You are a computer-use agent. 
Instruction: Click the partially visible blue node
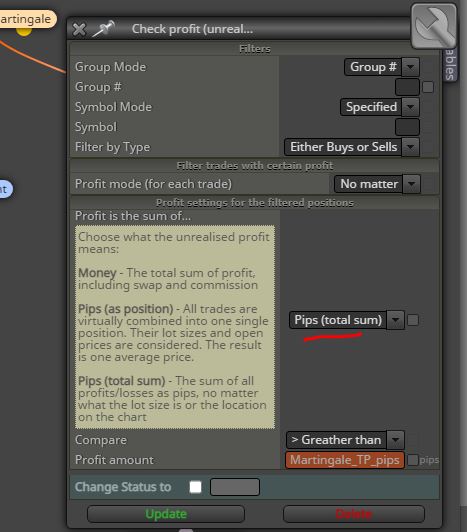[6, 189]
